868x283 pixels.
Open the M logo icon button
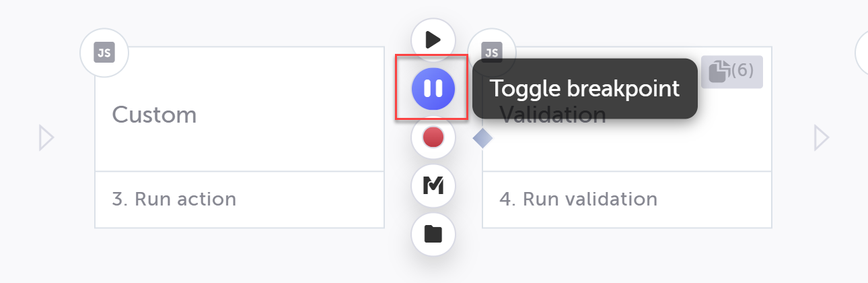tap(433, 186)
